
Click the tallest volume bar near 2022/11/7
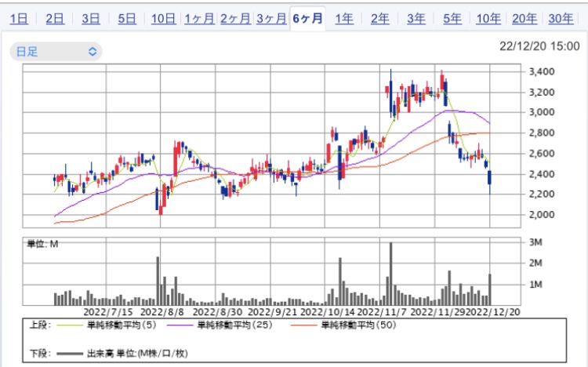coord(390,274)
